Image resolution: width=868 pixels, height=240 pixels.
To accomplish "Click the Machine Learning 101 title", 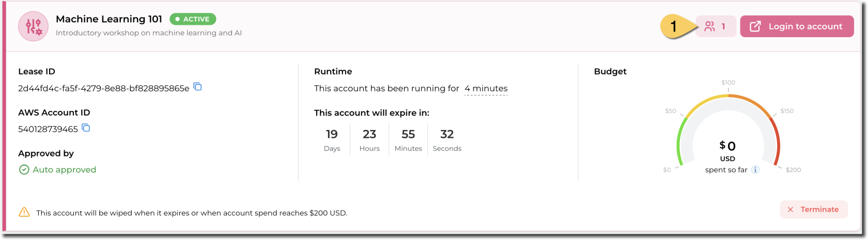I will 109,19.
